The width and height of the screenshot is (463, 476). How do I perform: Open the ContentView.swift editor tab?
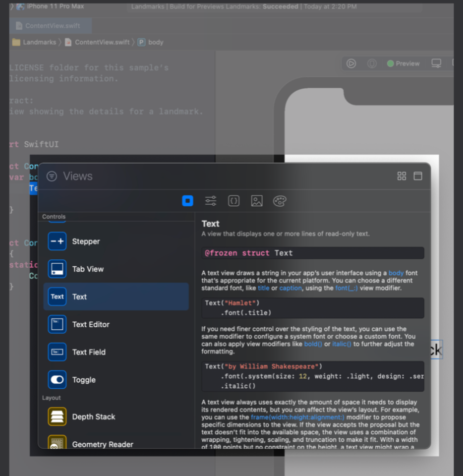pos(51,26)
